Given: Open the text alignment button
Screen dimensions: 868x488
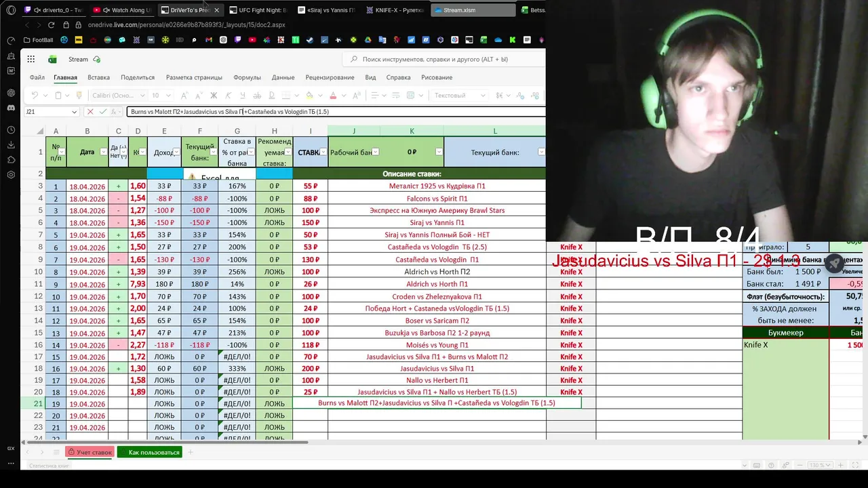Looking at the screenshot, I should click(x=375, y=96).
